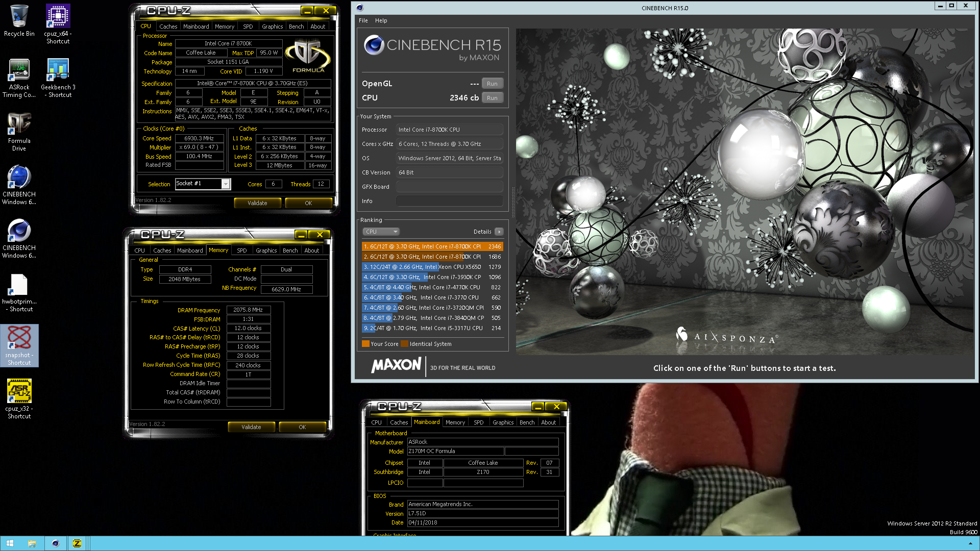Screen dimensions: 980x551
Task: Click the Identical System legend swatch
Action: (404, 344)
